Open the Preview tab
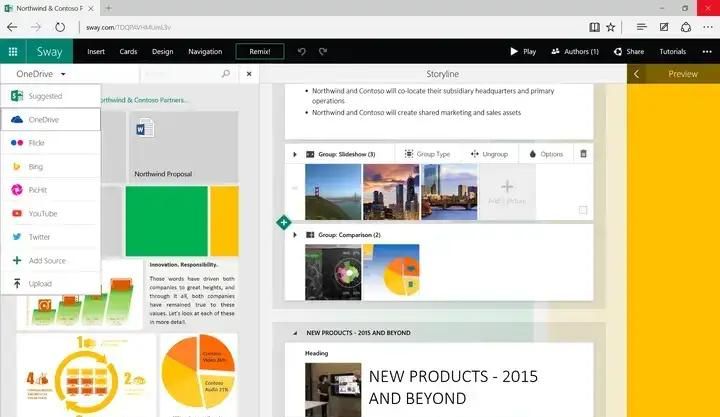Viewport: 720px width, 417px height. (x=682, y=74)
